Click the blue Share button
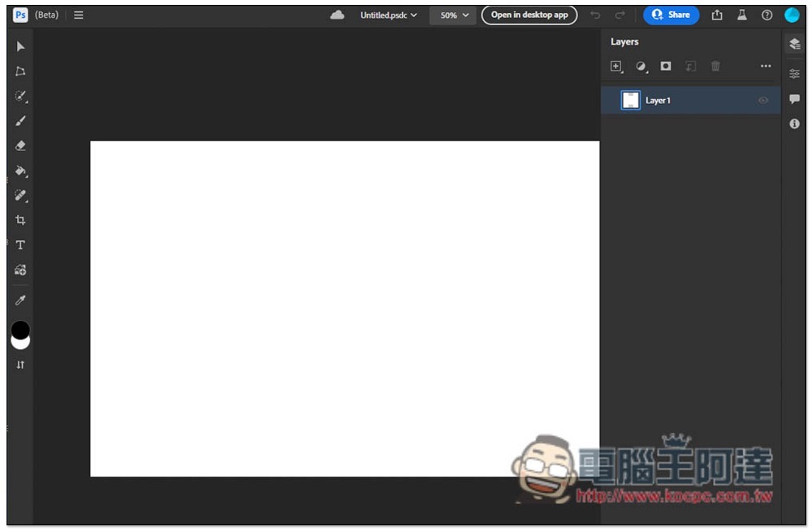Viewport: 812px width, 531px height. tap(671, 15)
